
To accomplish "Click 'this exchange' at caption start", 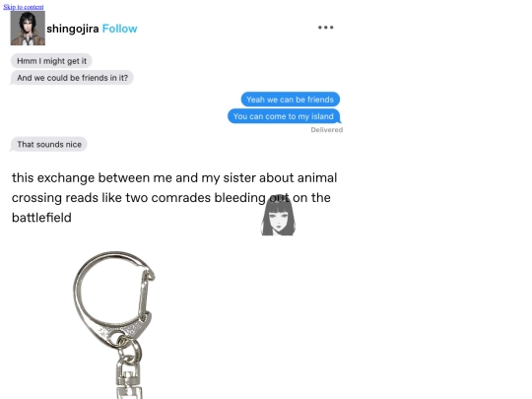I will pyautogui.click(x=53, y=177).
